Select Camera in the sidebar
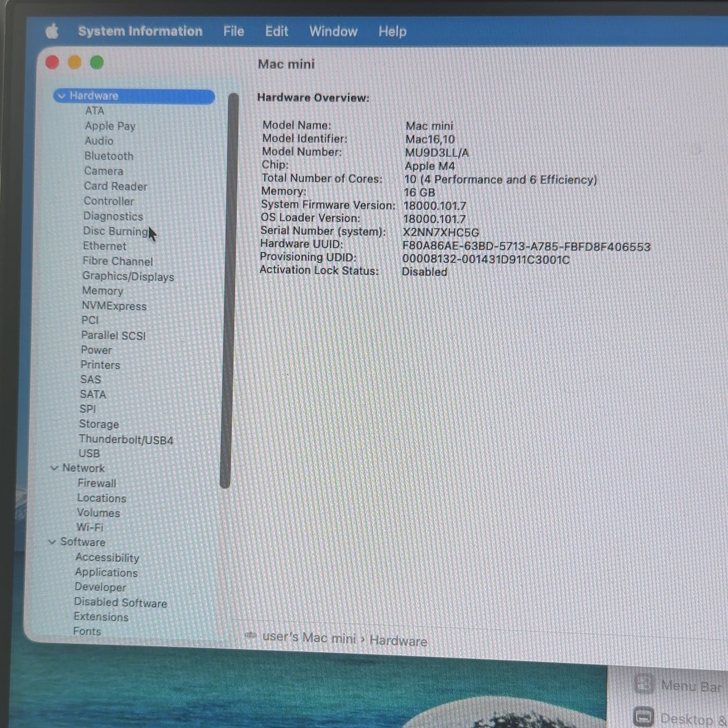This screenshot has width=728, height=728. (103, 171)
